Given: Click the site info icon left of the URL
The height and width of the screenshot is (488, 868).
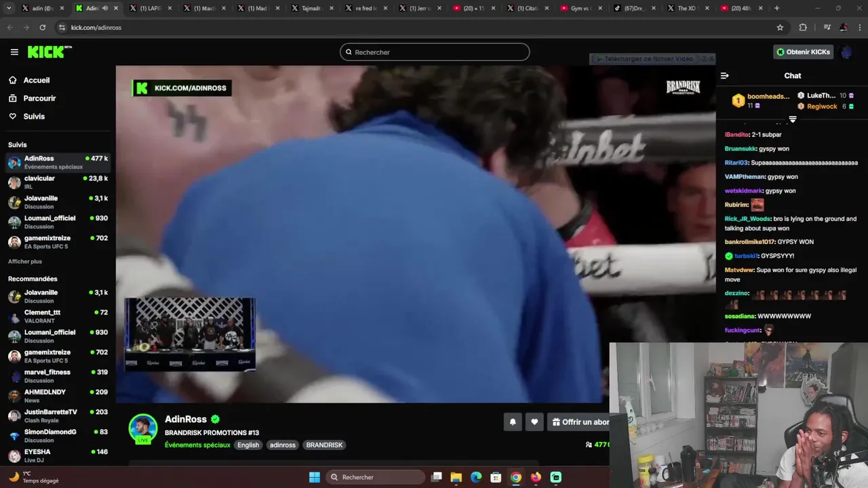Looking at the screenshot, I should point(62,28).
